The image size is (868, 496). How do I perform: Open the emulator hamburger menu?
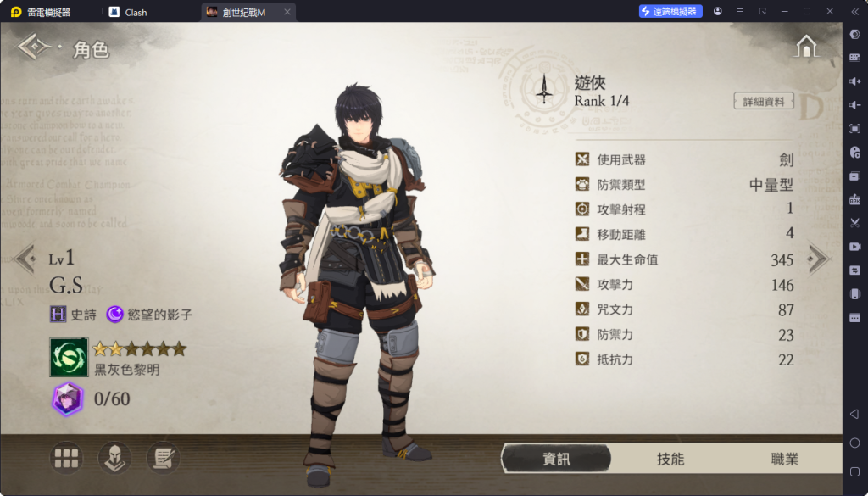coord(740,11)
